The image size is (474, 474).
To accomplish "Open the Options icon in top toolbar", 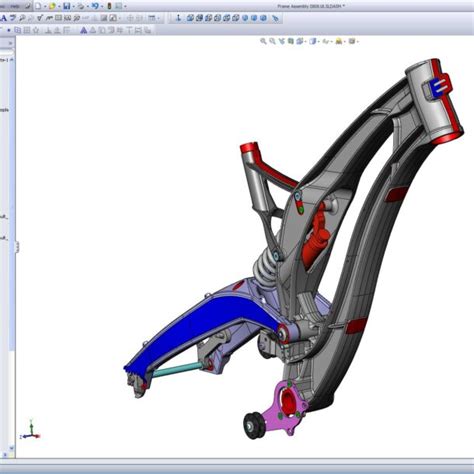I will click(x=118, y=6).
